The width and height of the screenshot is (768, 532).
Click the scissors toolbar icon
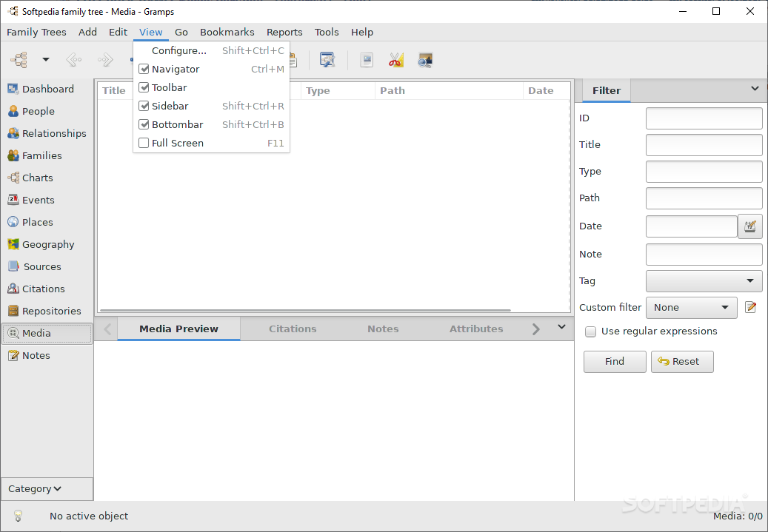[x=395, y=60]
